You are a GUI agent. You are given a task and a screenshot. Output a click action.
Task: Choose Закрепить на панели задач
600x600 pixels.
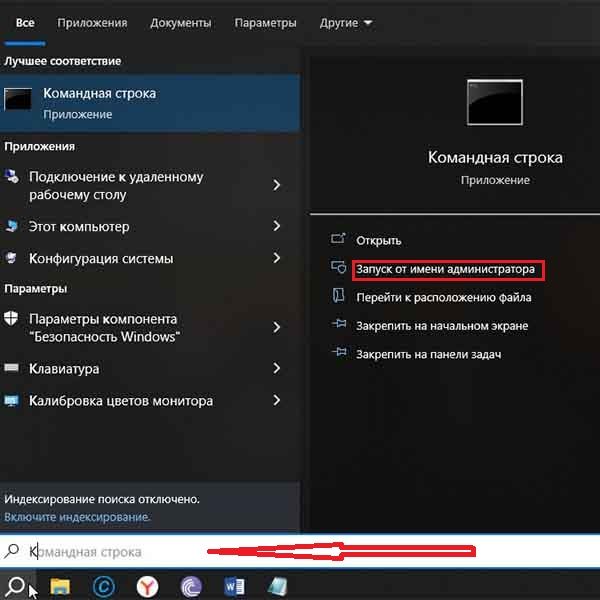(429, 354)
